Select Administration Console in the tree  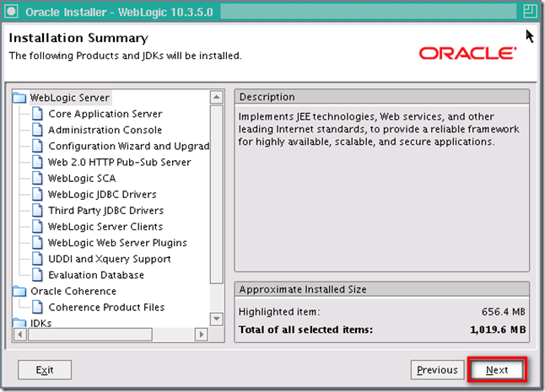pyautogui.click(x=105, y=130)
